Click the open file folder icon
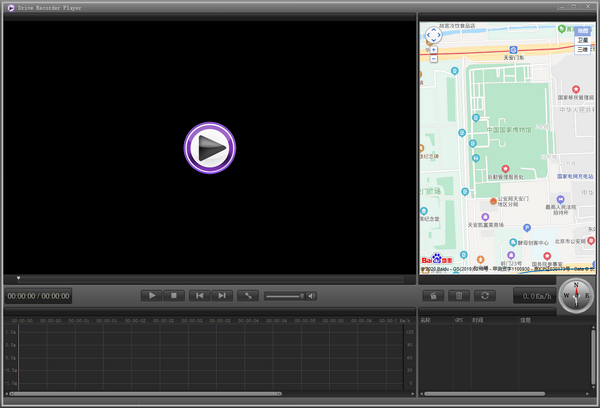The image size is (600, 408). click(x=433, y=295)
